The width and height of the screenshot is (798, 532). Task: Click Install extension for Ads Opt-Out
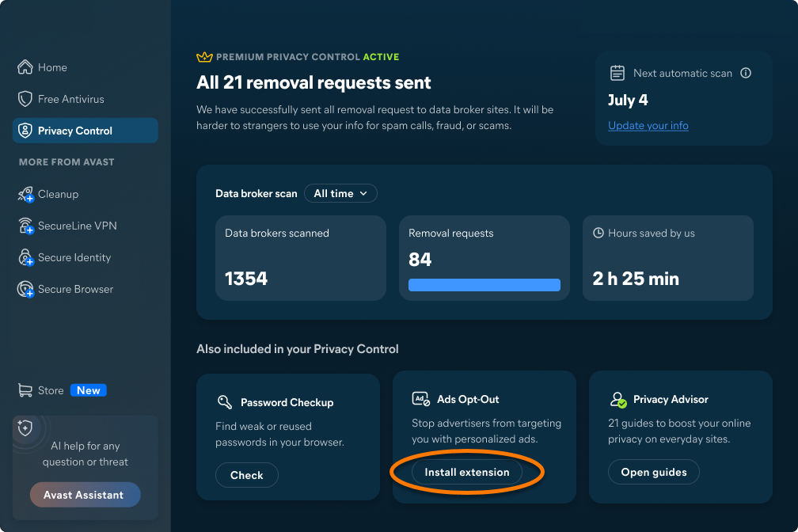point(467,472)
